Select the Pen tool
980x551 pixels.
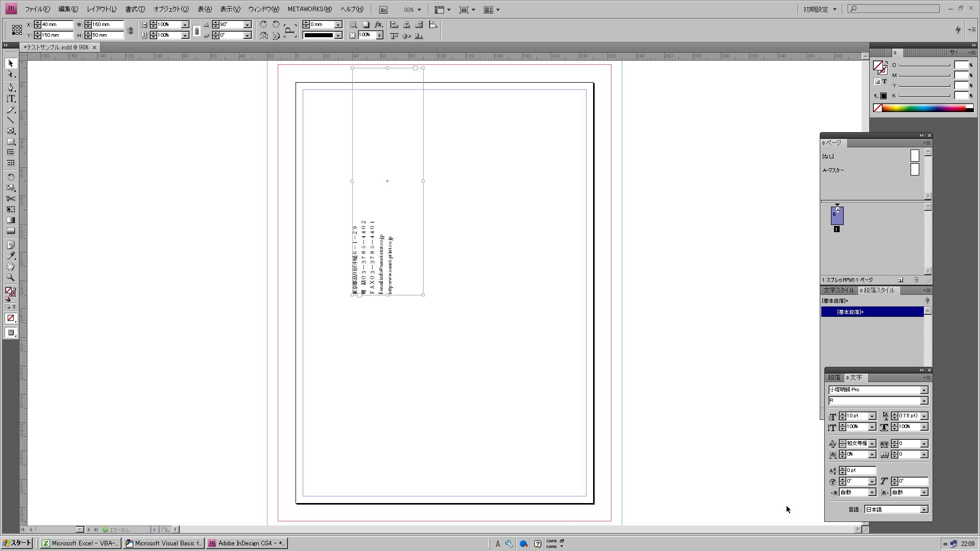[x=11, y=88]
